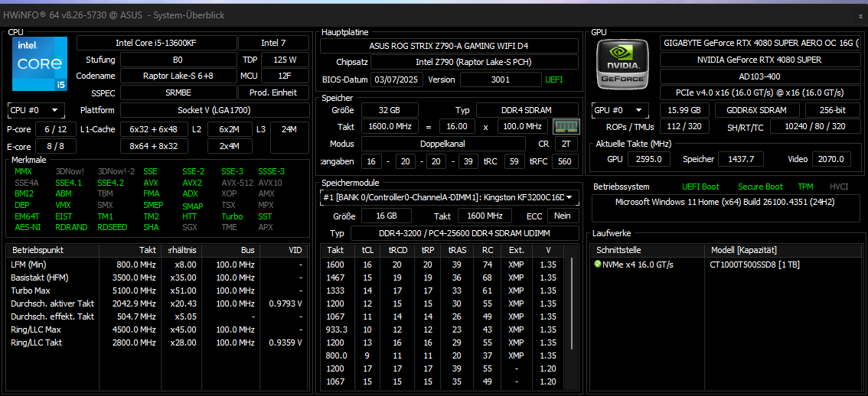This screenshot has width=868, height=396.
Task: Click the E-core 8 / 8 value
Action: 56,146
